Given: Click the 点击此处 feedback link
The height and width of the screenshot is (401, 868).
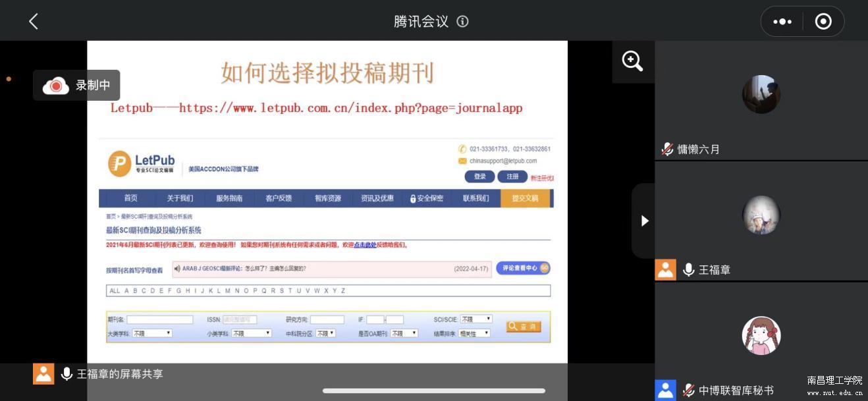Looking at the screenshot, I should coord(365,245).
